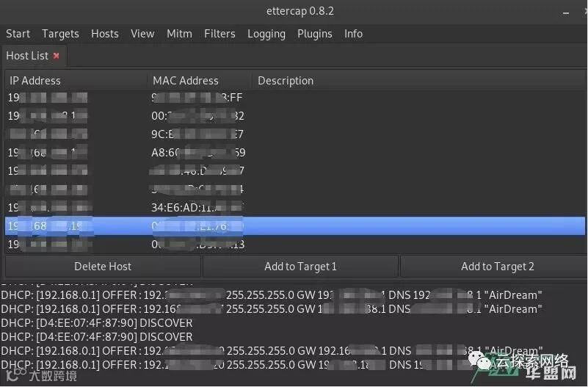This screenshot has height=387, width=588.
Task: Sort by MAC Address column header
Action: click(199, 81)
